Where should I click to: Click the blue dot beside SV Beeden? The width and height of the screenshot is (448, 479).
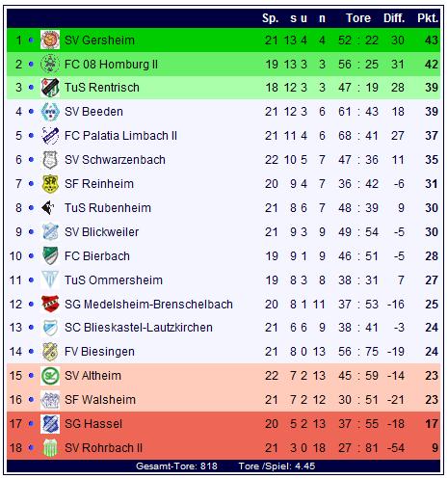(x=31, y=112)
